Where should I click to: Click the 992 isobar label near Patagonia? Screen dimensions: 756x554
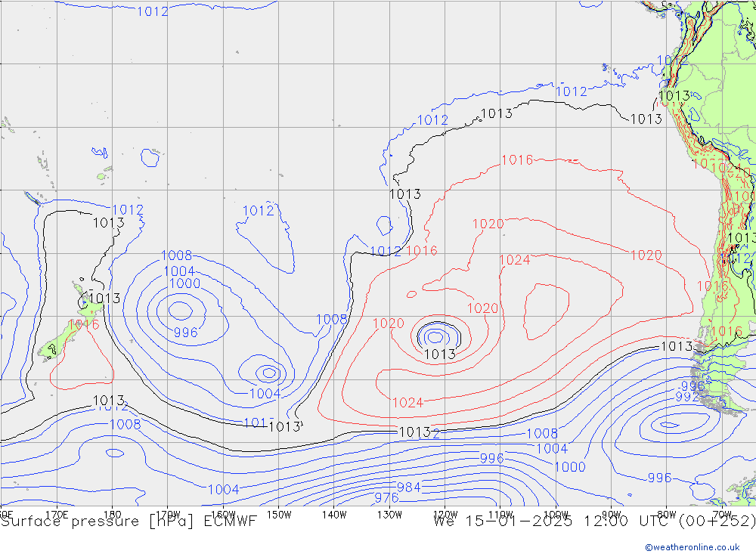[x=687, y=397]
